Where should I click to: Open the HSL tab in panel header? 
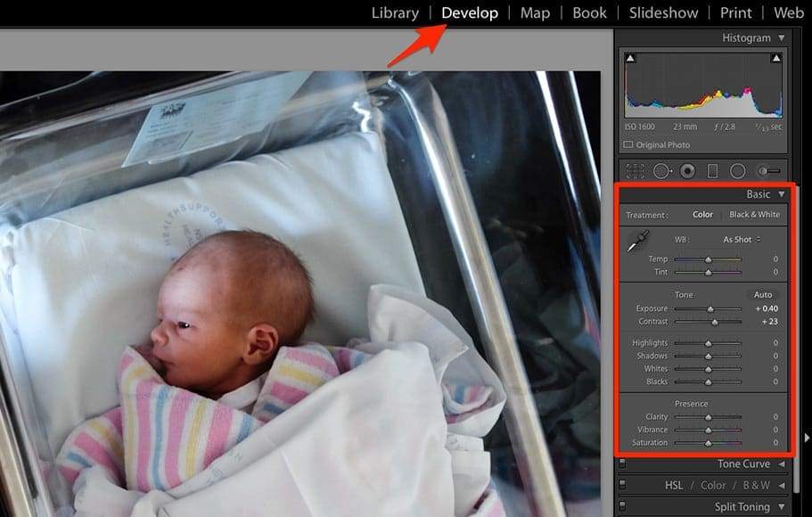click(674, 486)
